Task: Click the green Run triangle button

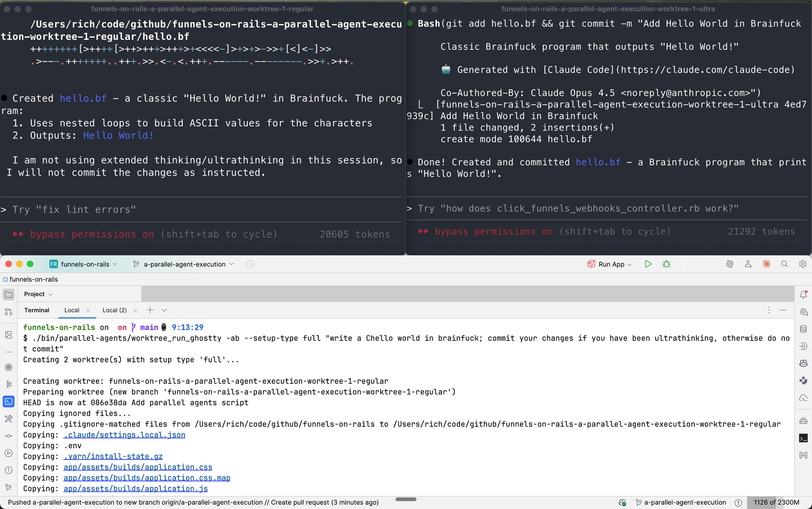Action: click(x=648, y=264)
